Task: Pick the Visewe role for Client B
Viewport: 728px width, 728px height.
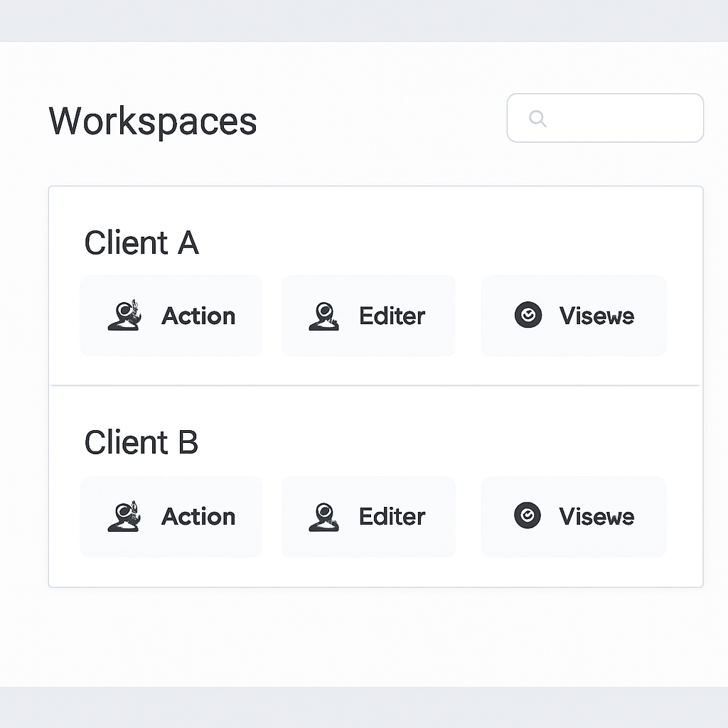Action: pos(573,517)
